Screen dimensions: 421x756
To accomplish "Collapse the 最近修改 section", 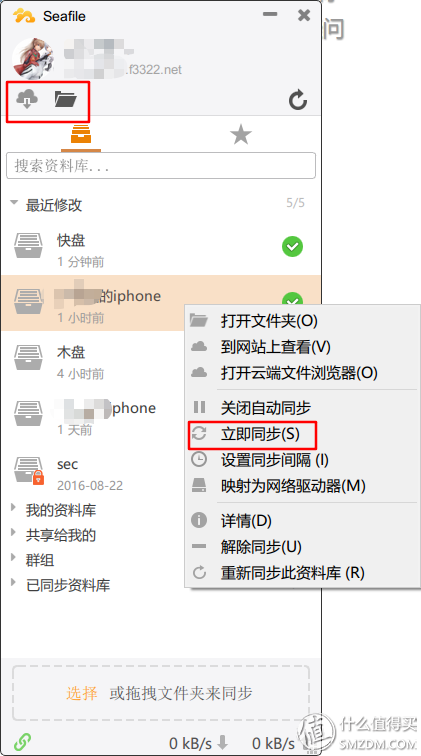I will click(x=14, y=203).
